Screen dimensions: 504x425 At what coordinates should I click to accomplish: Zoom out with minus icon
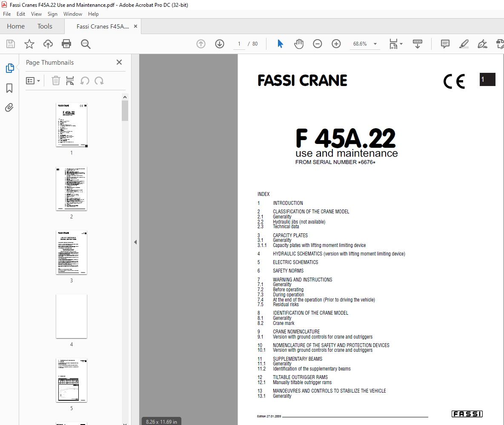pyautogui.click(x=317, y=44)
